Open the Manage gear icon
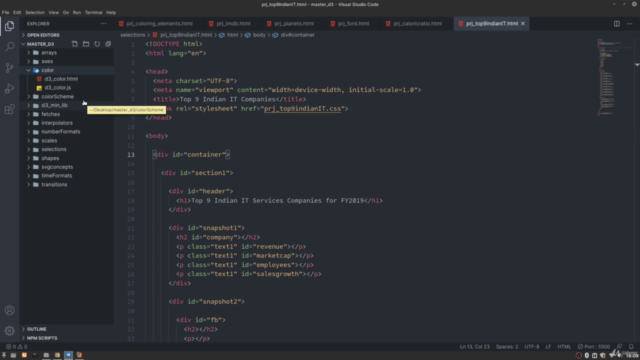The height and width of the screenshot is (360, 640). 9,331
